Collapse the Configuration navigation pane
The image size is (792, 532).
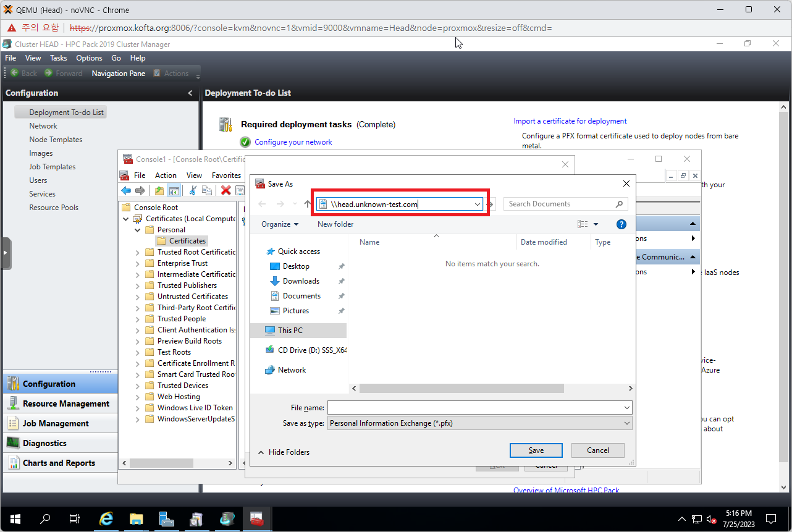click(190, 93)
